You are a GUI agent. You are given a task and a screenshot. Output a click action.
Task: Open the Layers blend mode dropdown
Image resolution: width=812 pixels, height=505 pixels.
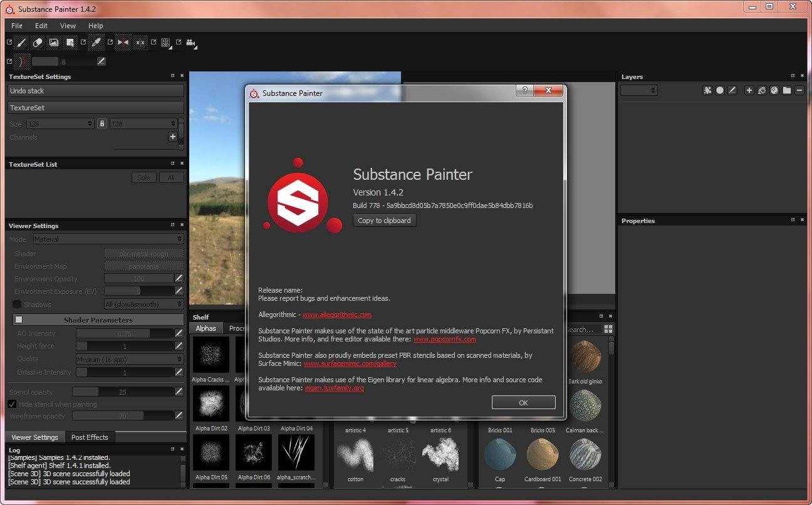click(x=639, y=90)
